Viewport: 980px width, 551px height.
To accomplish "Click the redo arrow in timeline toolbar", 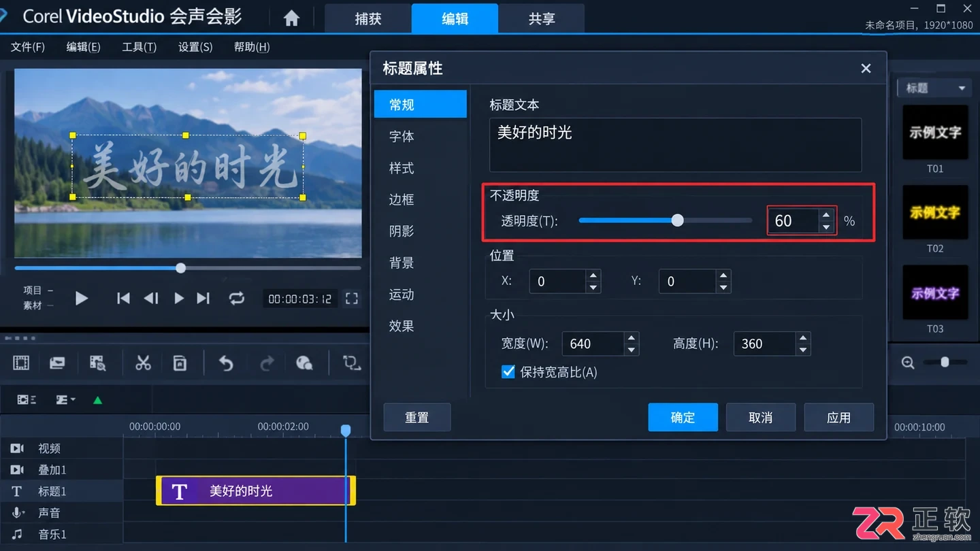I will click(x=267, y=363).
